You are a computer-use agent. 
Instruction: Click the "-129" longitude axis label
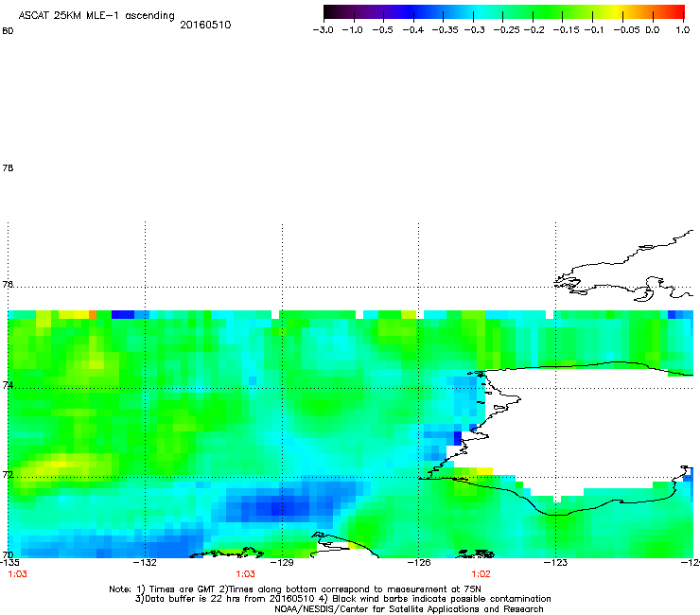point(282,563)
